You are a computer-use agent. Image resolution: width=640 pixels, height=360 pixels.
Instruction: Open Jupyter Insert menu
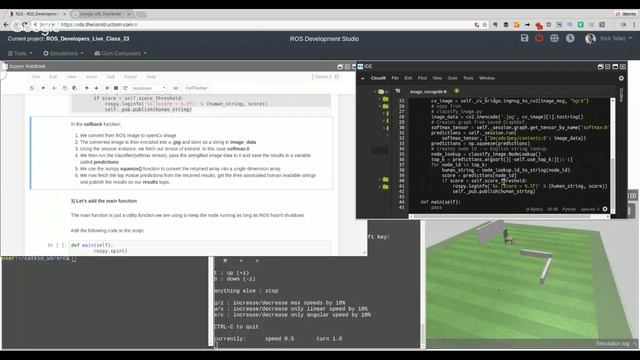tap(91, 77)
